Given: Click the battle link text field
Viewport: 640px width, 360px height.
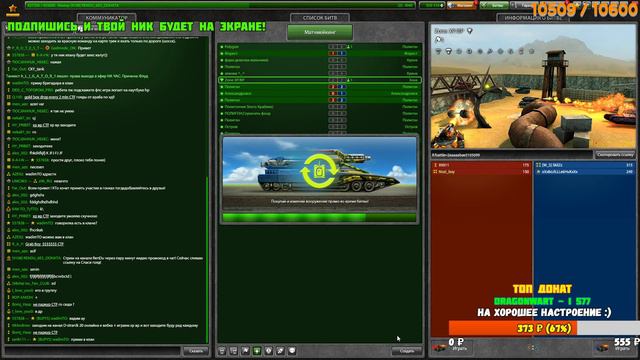Looking at the screenshot, I should coord(512,155).
